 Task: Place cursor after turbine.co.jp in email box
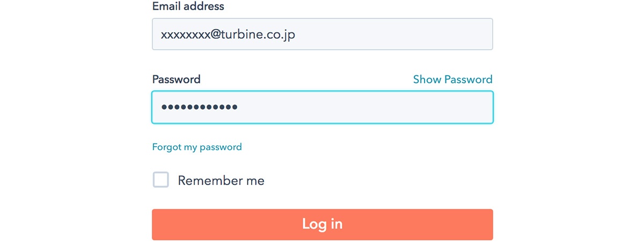click(297, 34)
